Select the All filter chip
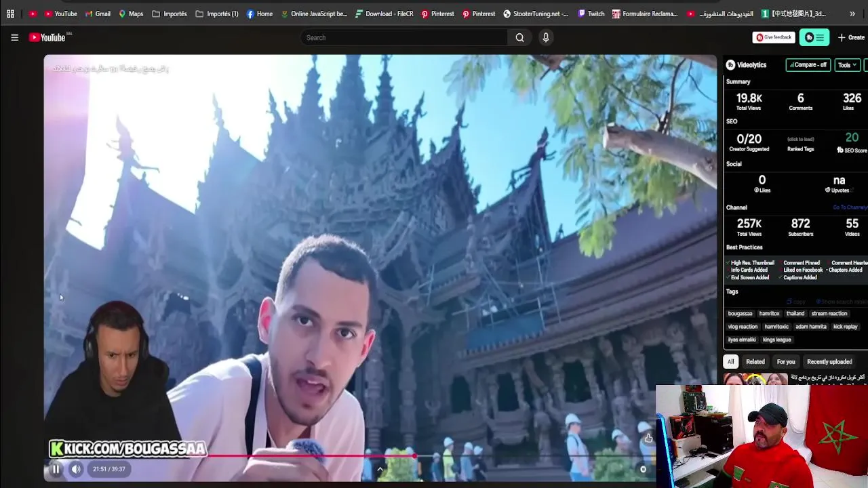Screen dimensions: 868x488 [x=730, y=362]
